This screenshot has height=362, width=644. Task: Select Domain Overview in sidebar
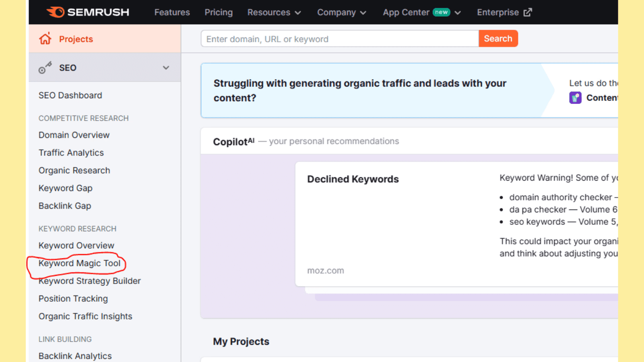coord(74,135)
